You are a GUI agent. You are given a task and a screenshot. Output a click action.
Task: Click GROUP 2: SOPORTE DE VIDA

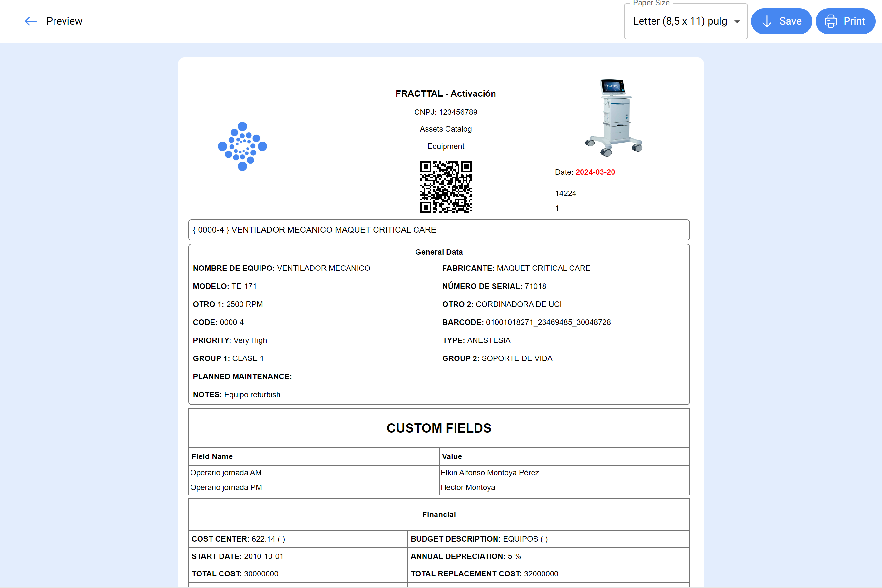[497, 358]
